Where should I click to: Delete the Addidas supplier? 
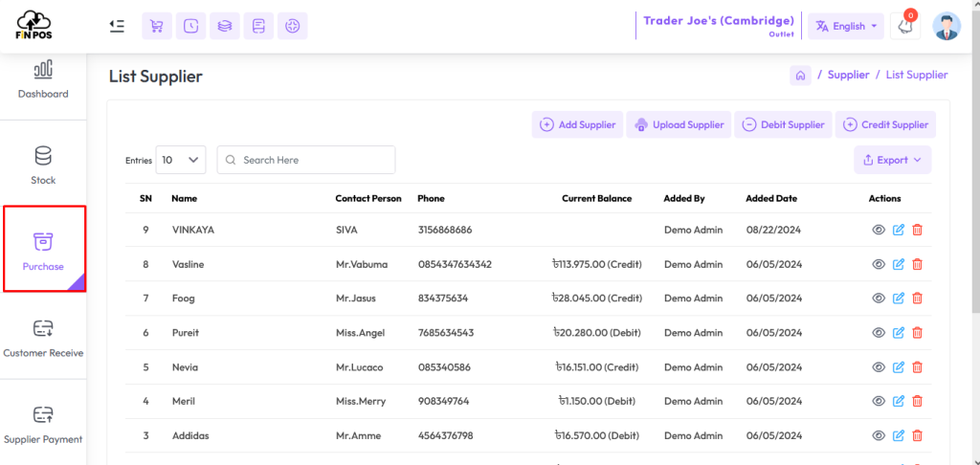(917, 435)
